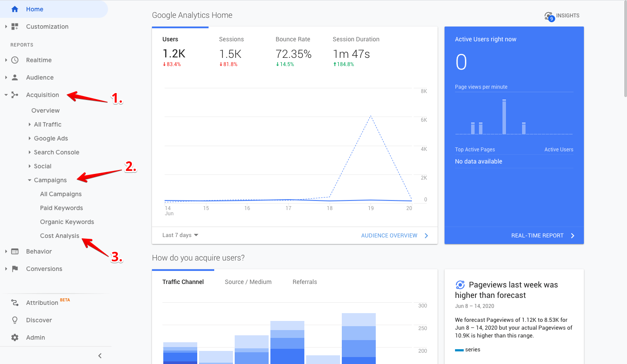This screenshot has height=364, width=627.
Task: Click the Attribution icon
Action: coord(14,302)
